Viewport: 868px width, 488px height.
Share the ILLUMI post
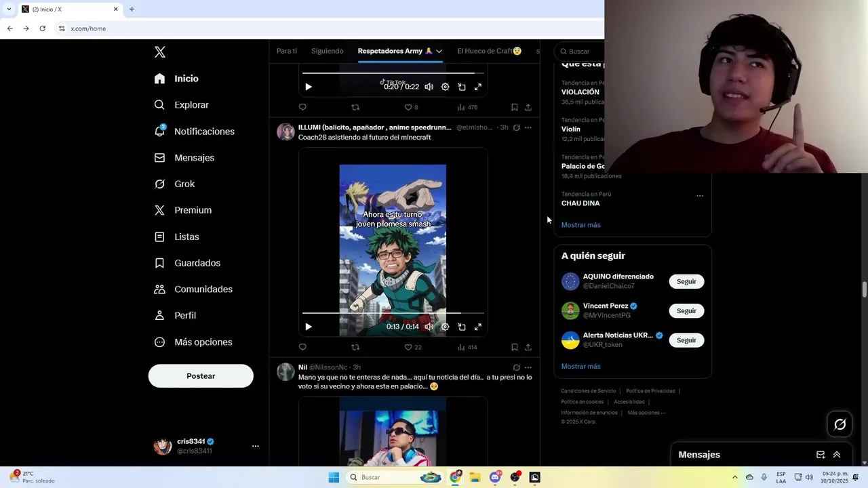pyautogui.click(x=528, y=347)
